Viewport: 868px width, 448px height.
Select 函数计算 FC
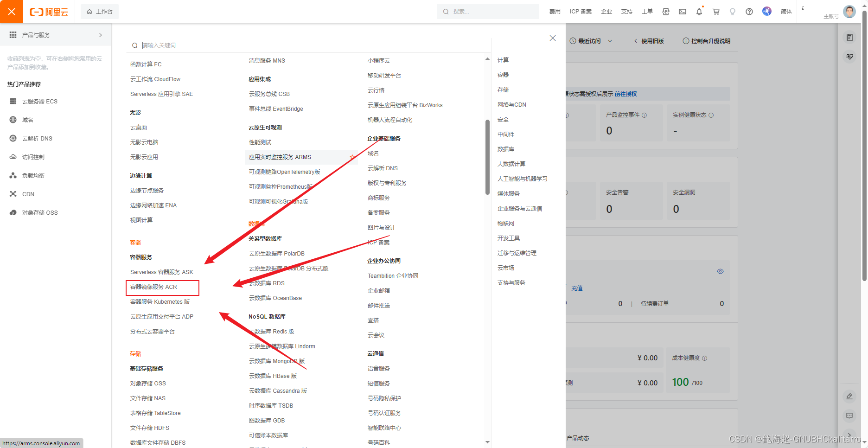point(146,64)
